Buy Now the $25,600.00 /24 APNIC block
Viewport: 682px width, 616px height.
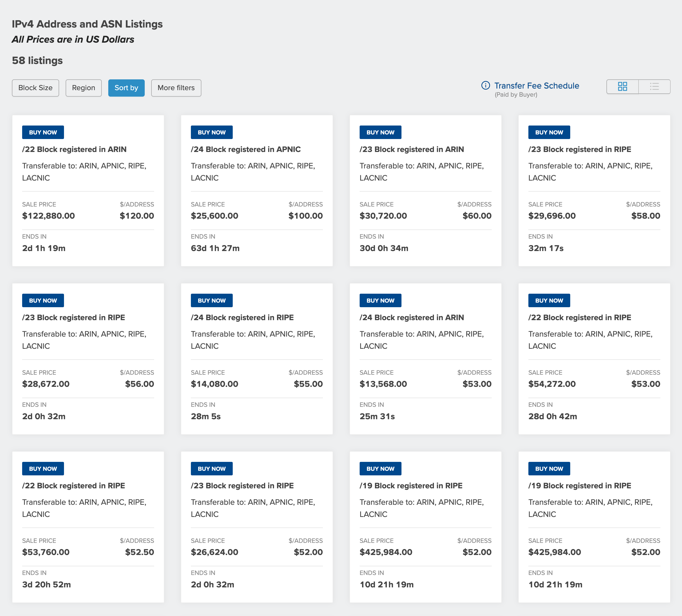212,132
